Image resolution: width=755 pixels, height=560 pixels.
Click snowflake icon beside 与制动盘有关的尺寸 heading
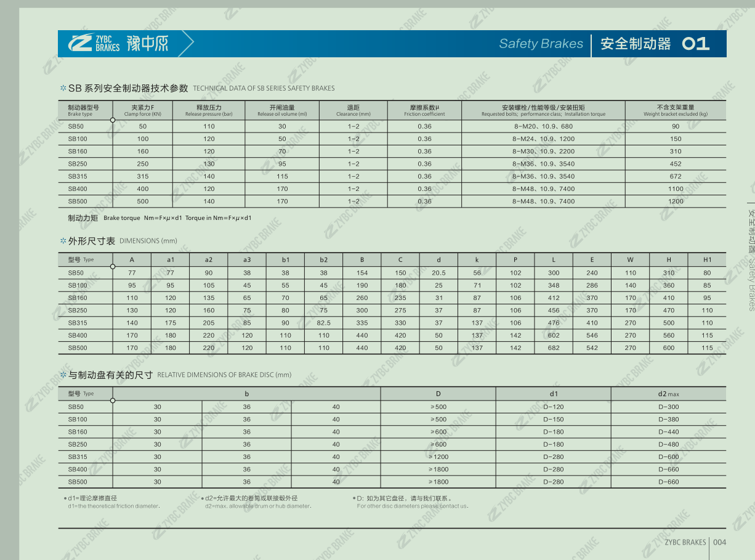click(x=63, y=375)
